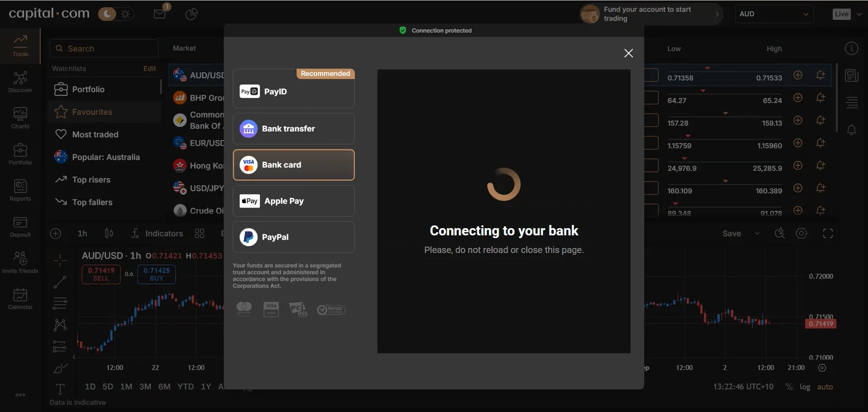Click the add button in 0.71533 row
Image resolution: width=868 pixels, height=412 pixels.
(798, 75)
